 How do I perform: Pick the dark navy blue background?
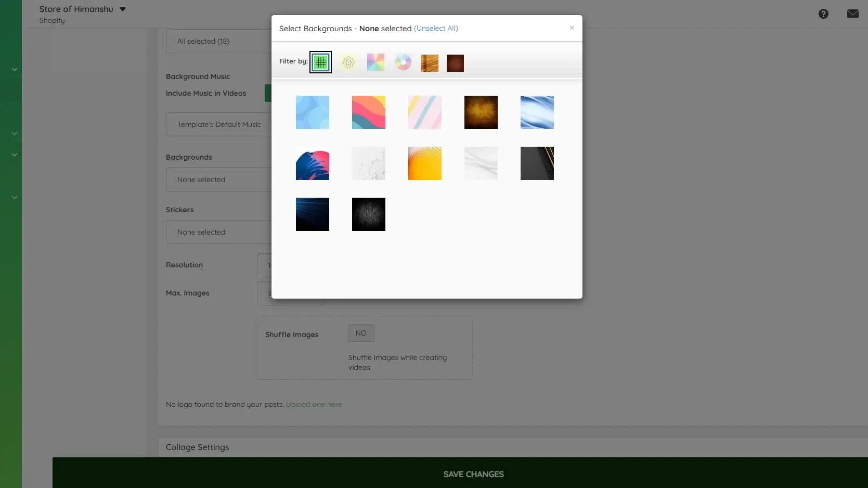point(313,214)
